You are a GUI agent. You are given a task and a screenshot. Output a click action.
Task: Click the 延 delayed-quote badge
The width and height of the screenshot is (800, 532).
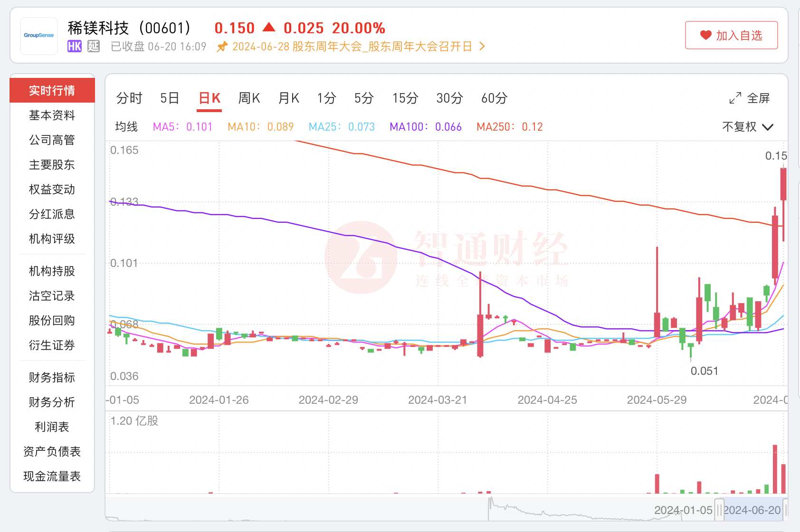[x=94, y=46]
